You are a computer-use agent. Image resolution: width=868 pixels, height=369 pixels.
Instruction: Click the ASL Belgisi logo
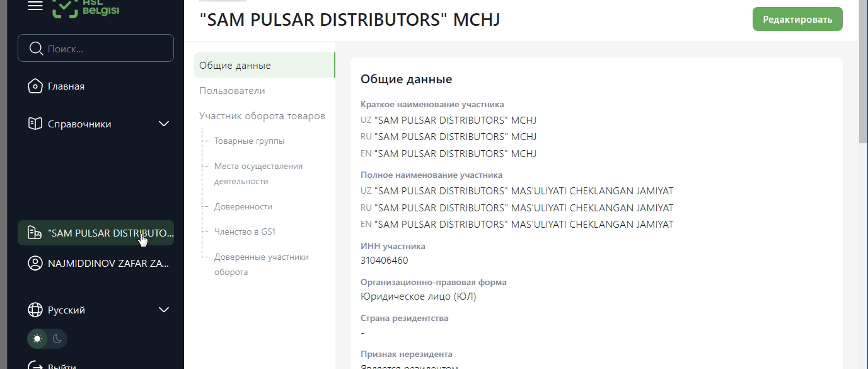(84, 8)
